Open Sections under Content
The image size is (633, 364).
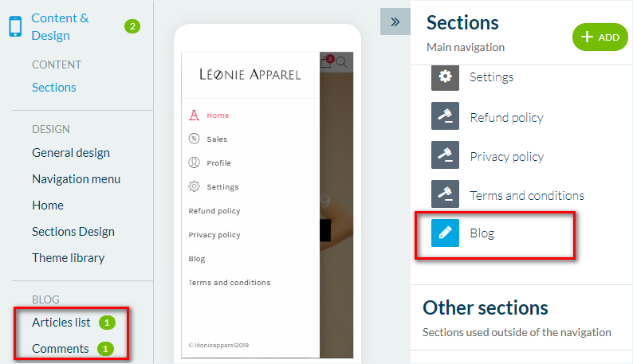(x=54, y=88)
